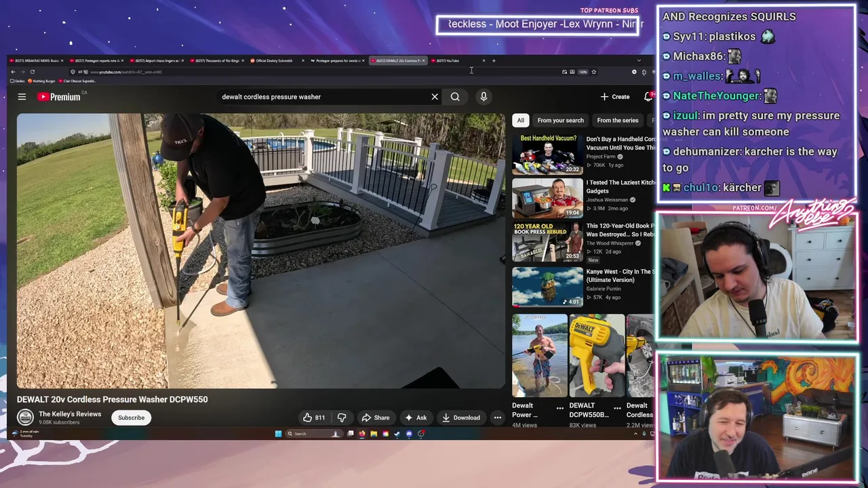Open Dailies bookmarks folder
The image size is (868, 488).
17,81
